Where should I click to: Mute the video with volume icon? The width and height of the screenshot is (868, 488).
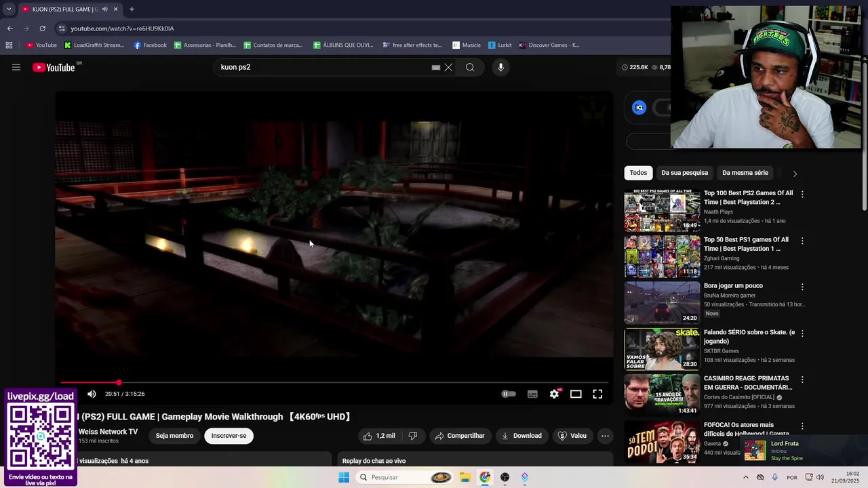click(92, 394)
